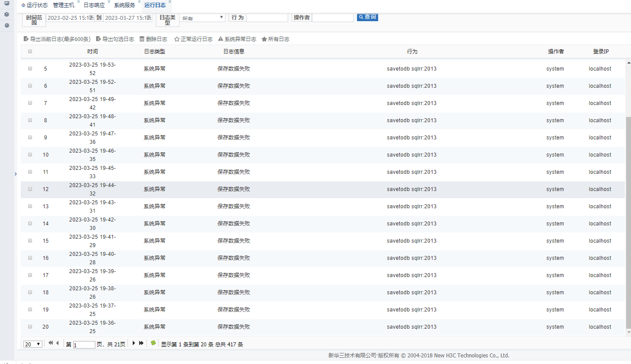Click 系统异常 in row 6
This screenshot has height=364, width=631.
tap(154, 86)
